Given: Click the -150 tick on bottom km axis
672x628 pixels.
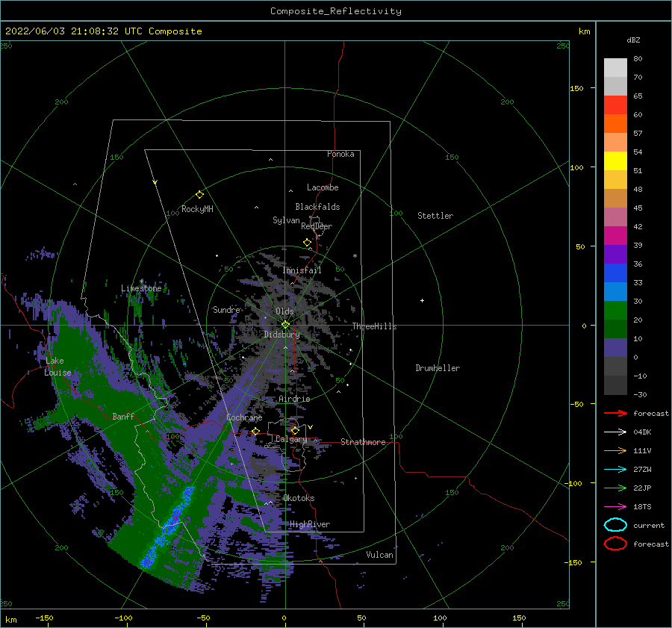Looking at the screenshot, I should tap(44, 618).
